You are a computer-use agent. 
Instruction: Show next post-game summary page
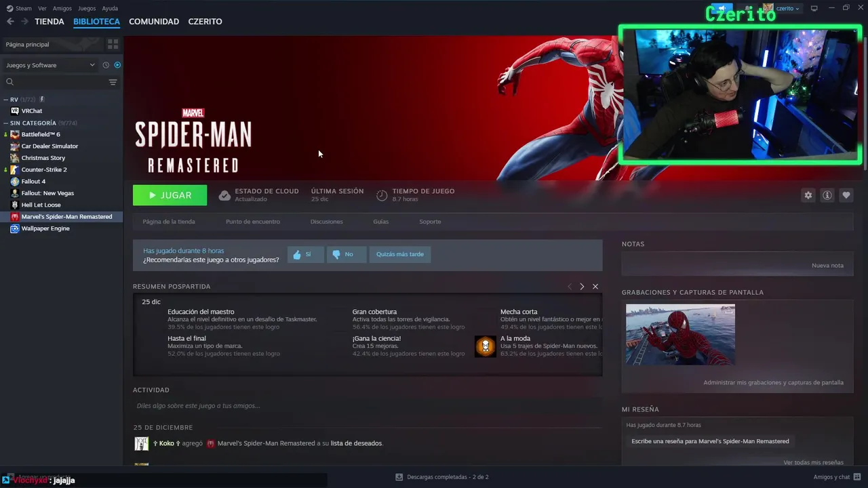click(582, 287)
